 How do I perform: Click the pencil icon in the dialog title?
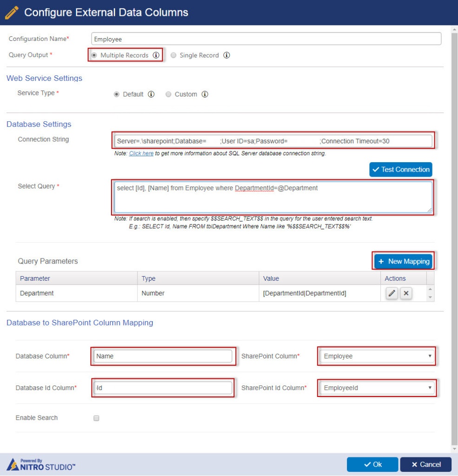tap(12, 12)
